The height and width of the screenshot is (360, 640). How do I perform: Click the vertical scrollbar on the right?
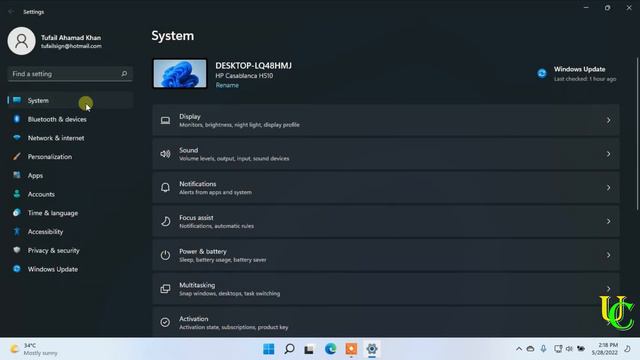(637, 135)
